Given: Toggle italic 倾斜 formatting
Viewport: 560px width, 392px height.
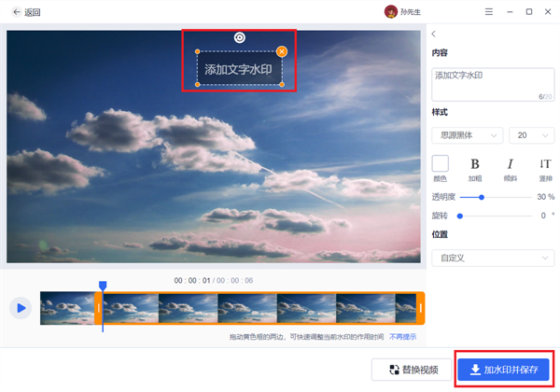Looking at the screenshot, I should [x=510, y=164].
